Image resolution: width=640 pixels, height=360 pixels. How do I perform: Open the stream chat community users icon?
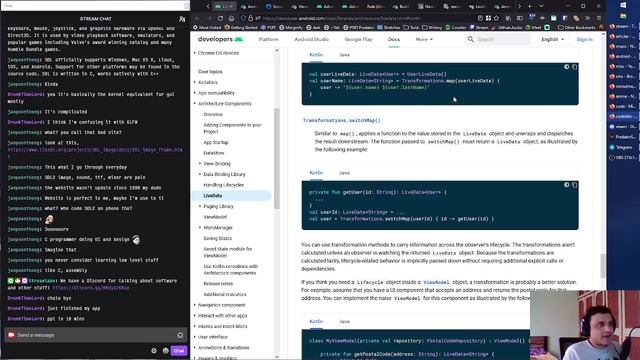click(182, 19)
